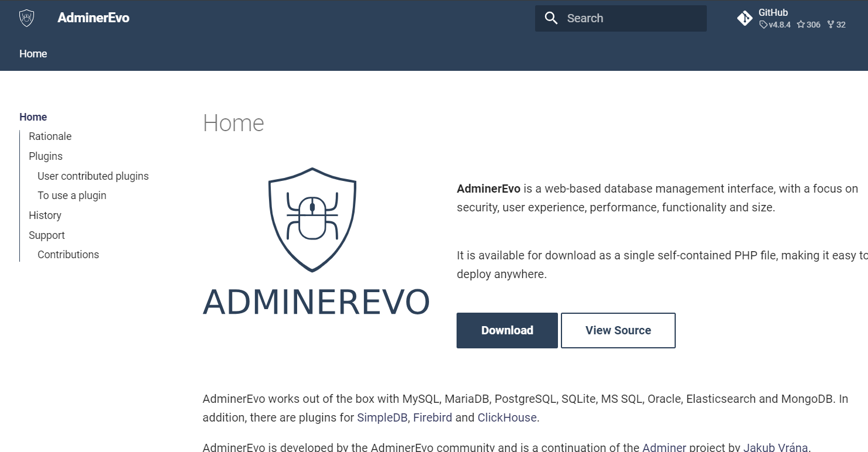The width and height of the screenshot is (868, 452).
Task: Open the Home tab in the header
Action: pyautogui.click(x=33, y=54)
